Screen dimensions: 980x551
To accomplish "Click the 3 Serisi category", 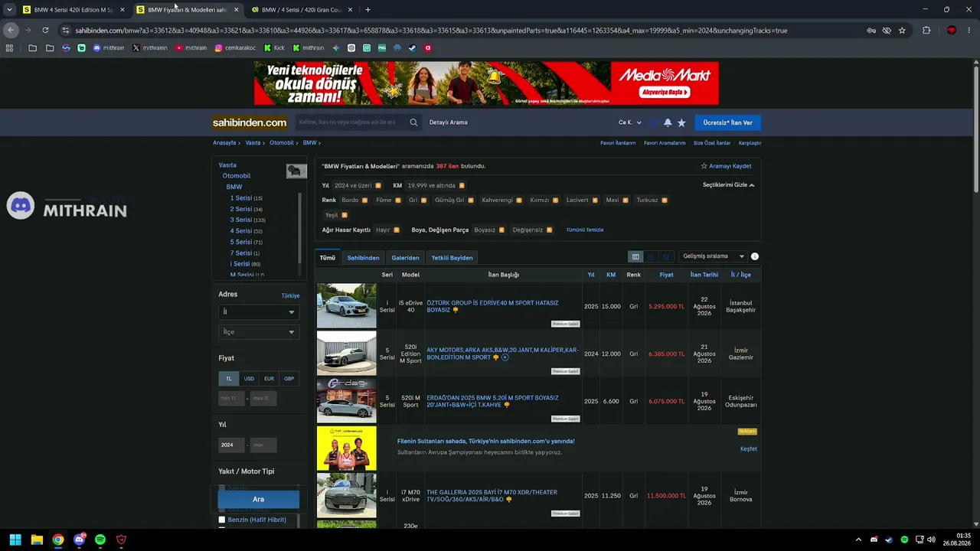I will [x=241, y=220].
